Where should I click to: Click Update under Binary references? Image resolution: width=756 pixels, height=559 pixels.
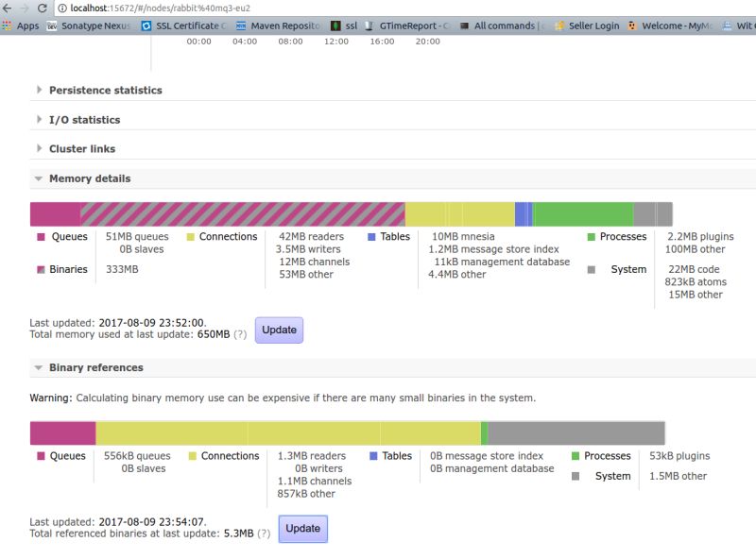pos(301,529)
